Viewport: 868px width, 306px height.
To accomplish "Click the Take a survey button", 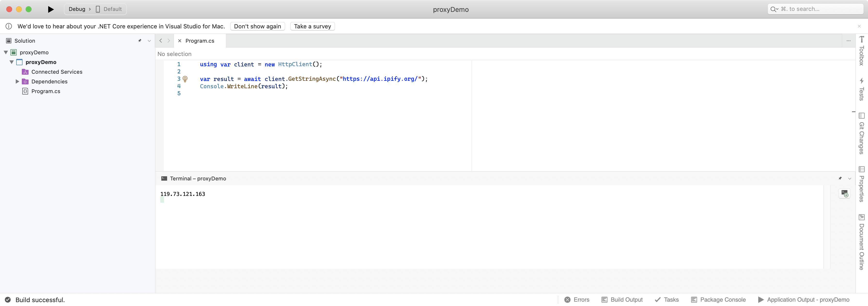I will [312, 26].
